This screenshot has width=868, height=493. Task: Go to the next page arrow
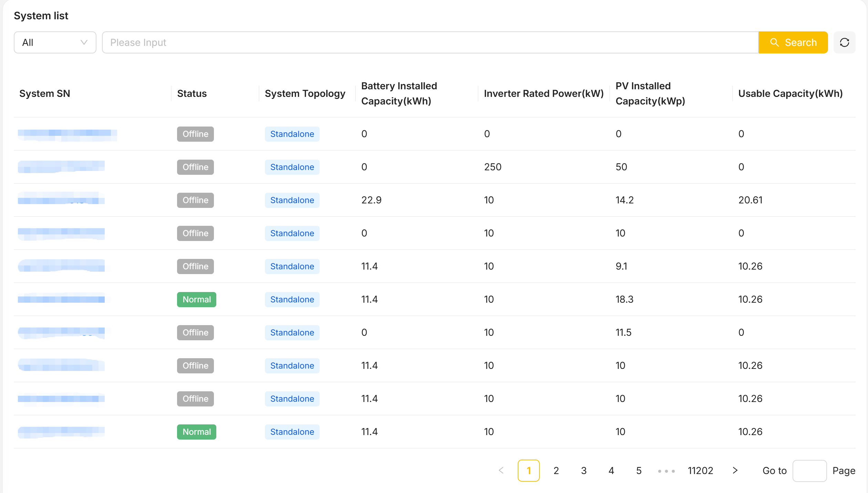point(735,470)
